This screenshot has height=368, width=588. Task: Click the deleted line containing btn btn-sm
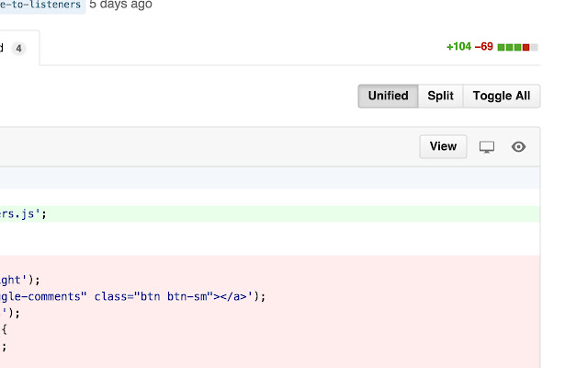point(270,296)
